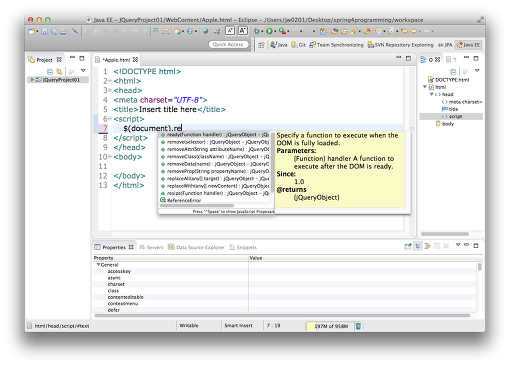This screenshot has height=366, width=510.
Task: Choose removeClass(className) completion proposal
Action: coord(215,157)
